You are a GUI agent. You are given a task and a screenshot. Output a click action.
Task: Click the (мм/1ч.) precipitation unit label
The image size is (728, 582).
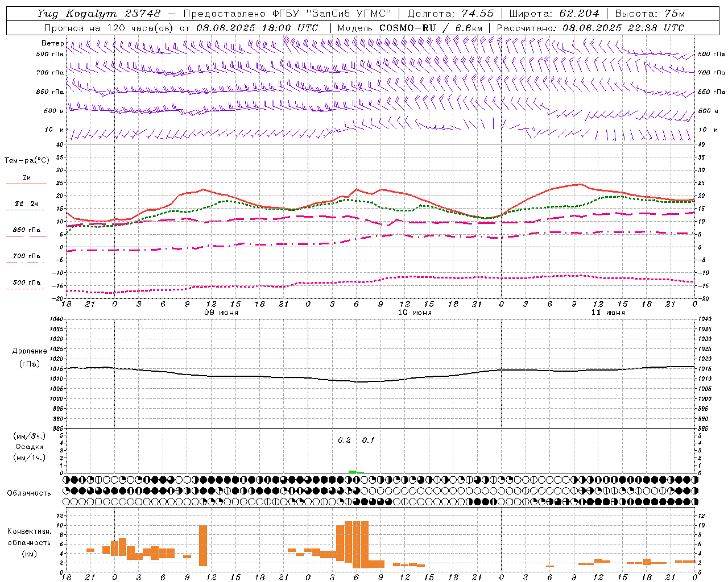point(30,458)
